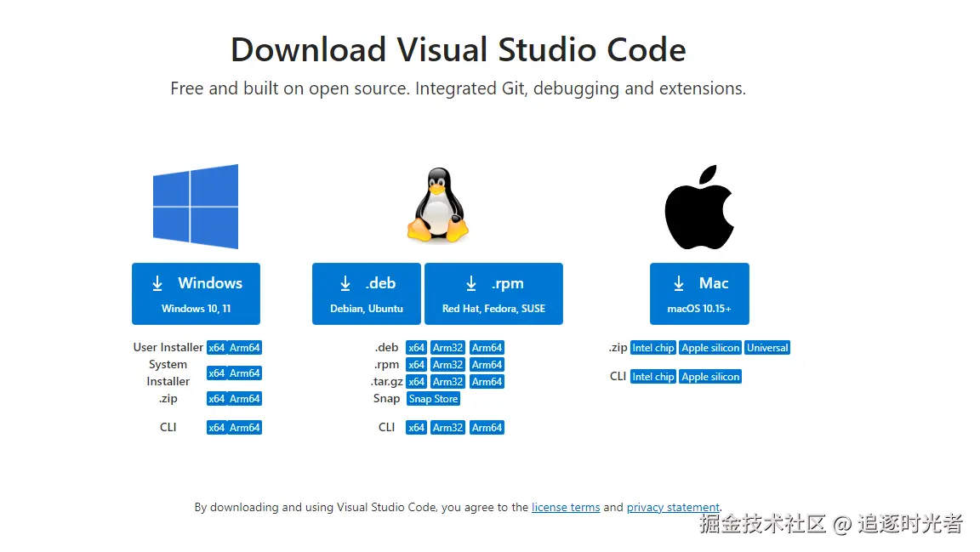Open the license terms link
The image size is (980, 552).
pos(566,507)
